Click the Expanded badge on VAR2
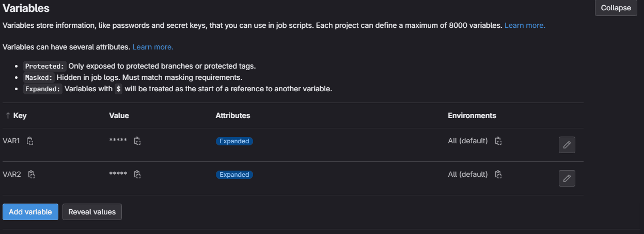Image resolution: width=644 pixels, height=234 pixels. (x=234, y=175)
